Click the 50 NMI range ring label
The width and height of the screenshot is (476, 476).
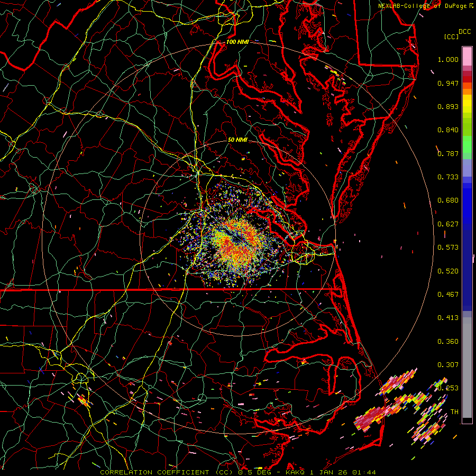237,140
